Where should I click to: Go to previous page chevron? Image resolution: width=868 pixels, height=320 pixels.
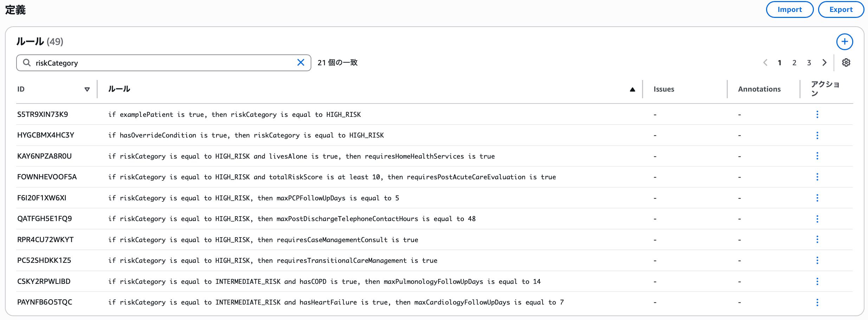pos(765,63)
